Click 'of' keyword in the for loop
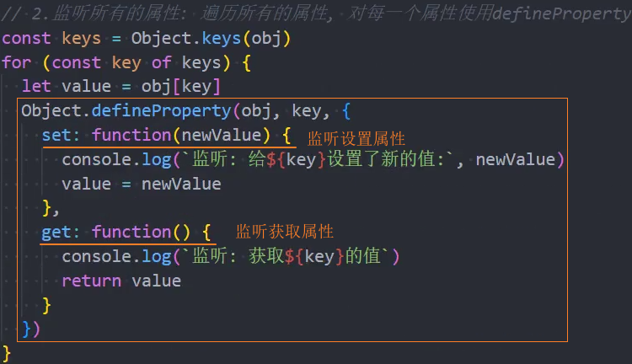This screenshot has width=632, height=364. pyautogui.click(x=161, y=63)
